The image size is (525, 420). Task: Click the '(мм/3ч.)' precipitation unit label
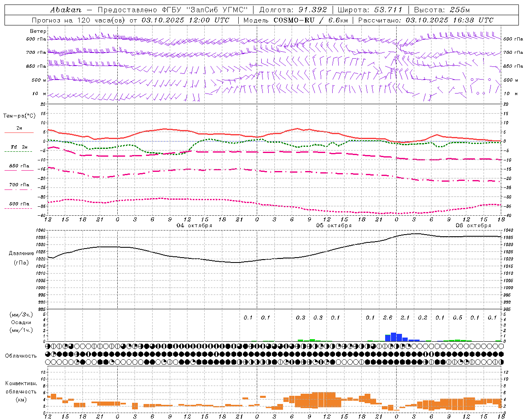[x=21, y=315]
